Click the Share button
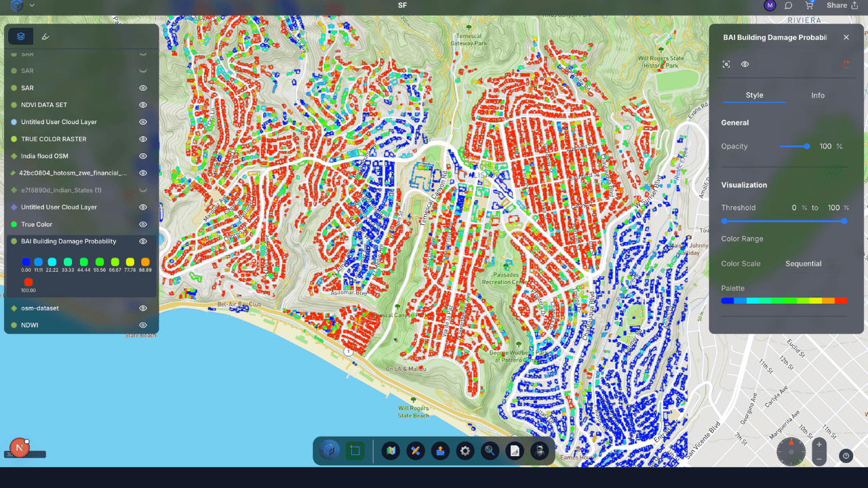The image size is (868, 488). [842, 5]
